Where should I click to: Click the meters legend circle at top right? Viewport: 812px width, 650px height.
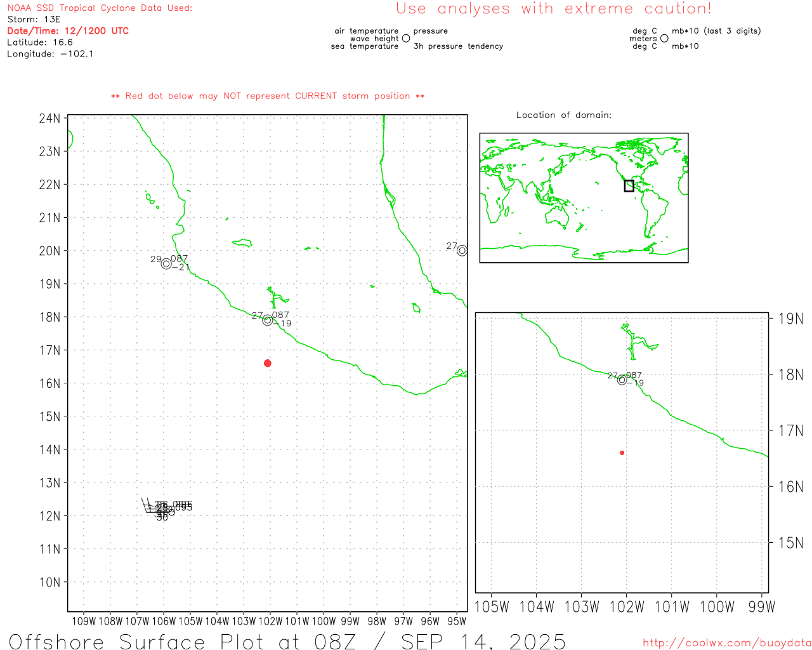(664, 39)
